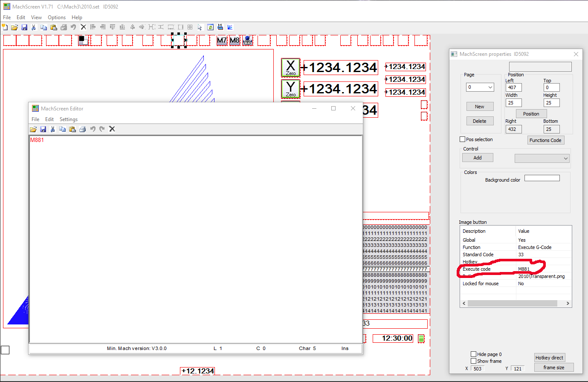Click Open folder icon in MachScreen main toolbar
This screenshot has width=588, height=382.
14,27
